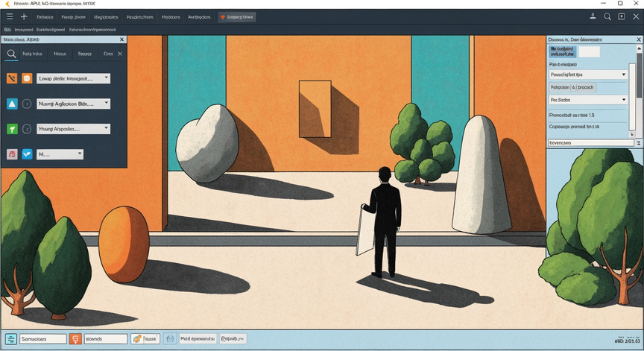Image resolution: width=644 pixels, height=351 pixels.
Task: Click the scroll-up arrow at the right panel's top
Action: click(639, 48)
